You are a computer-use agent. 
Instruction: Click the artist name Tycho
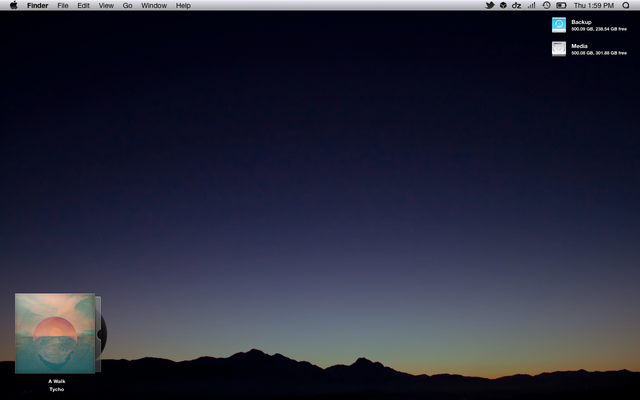pyautogui.click(x=57, y=389)
